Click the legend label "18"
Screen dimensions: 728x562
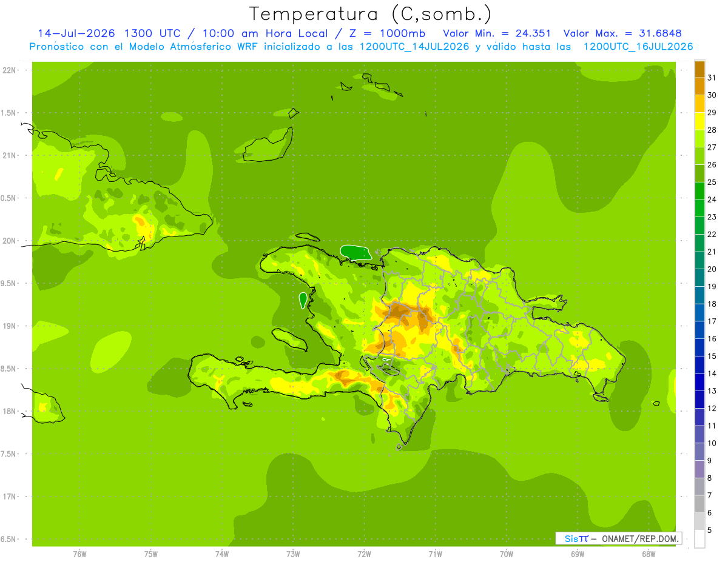pyautogui.click(x=712, y=304)
